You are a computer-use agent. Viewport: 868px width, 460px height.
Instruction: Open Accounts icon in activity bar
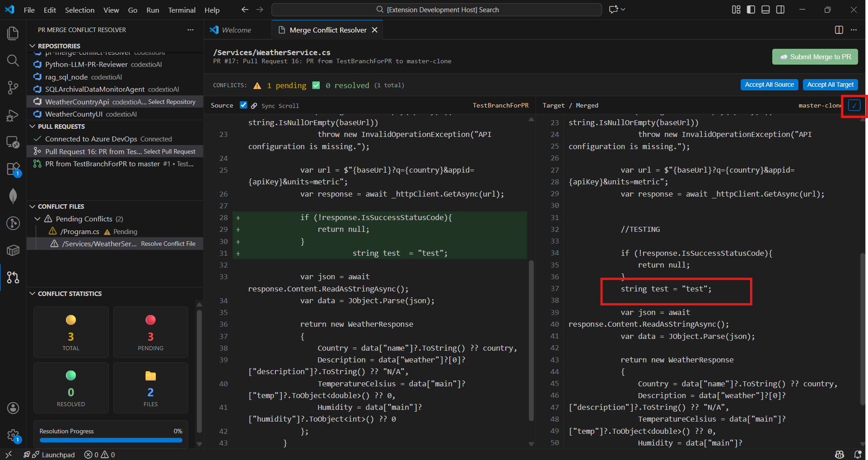[13, 408]
